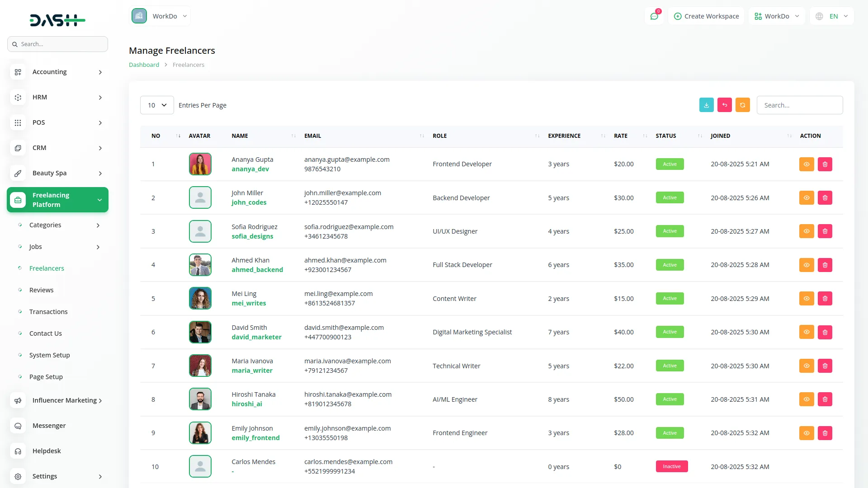
Task: Click Ahmed Khan's avatar thumbnail
Action: 200,265
